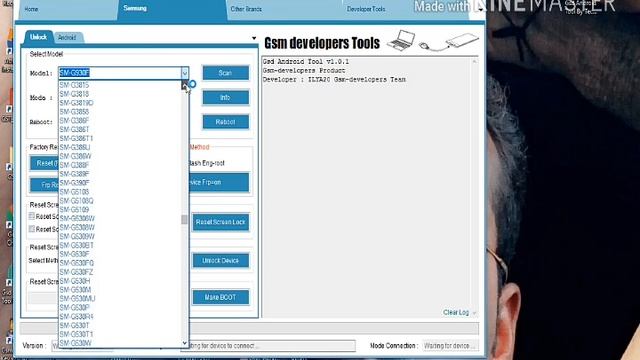Click the model list scrollbar down arrow

(184, 343)
